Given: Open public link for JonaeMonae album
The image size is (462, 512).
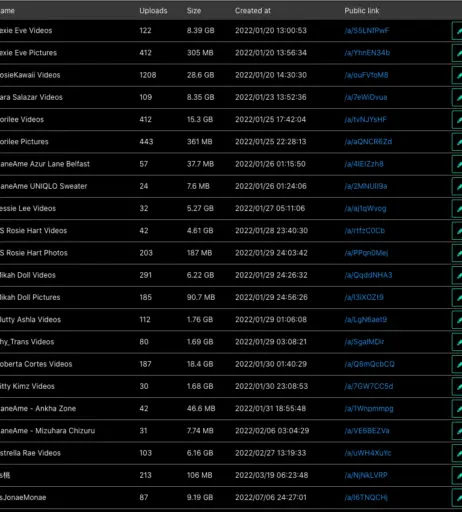Looking at the screenshot, I should click(366, 498).
